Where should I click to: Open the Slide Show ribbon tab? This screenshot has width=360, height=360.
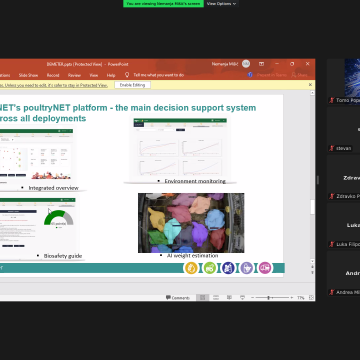click(x=28, y=75)
